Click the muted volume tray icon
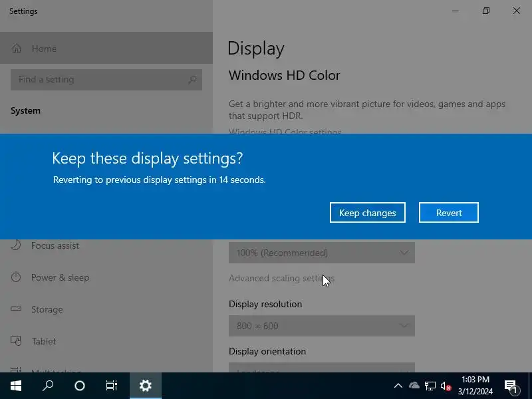This screenshot has width=532, height=399. point(446,386)
